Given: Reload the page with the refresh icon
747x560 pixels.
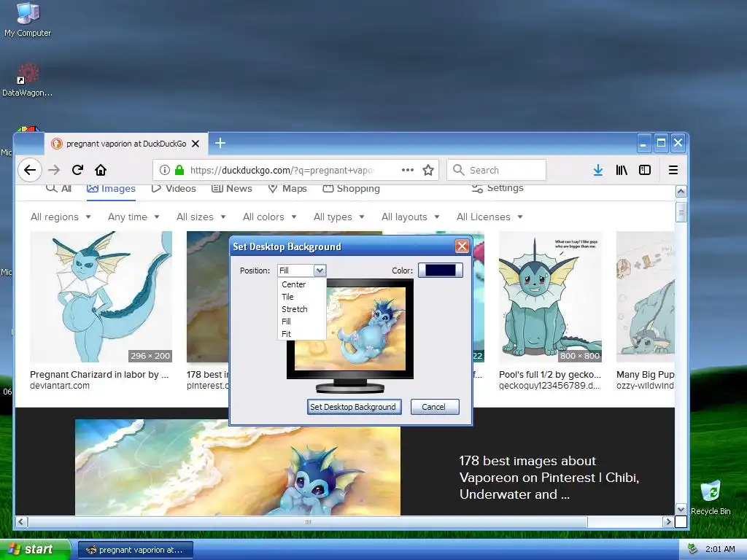Looking at the screenshot, I should point(77,170).
